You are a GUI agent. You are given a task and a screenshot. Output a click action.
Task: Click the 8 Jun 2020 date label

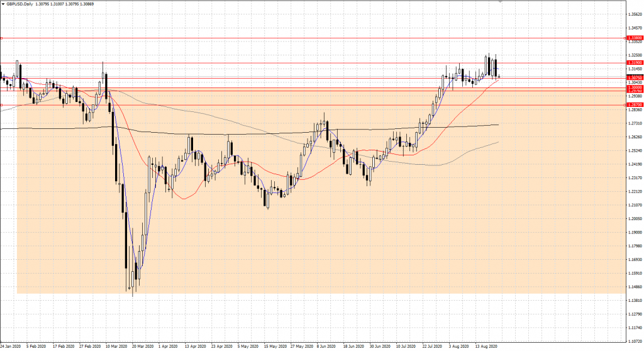(x=327, y=346)
